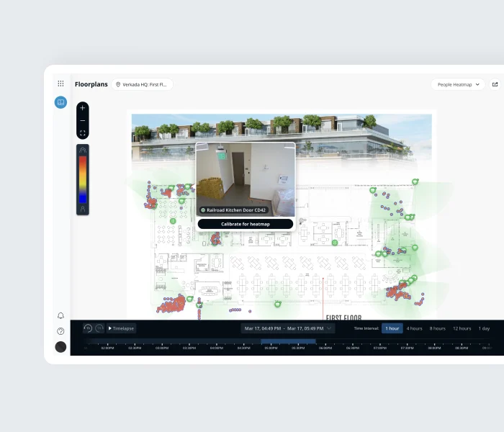Zoom in on the floorplan
504x432 pixels.
click(x=83, y=108)
